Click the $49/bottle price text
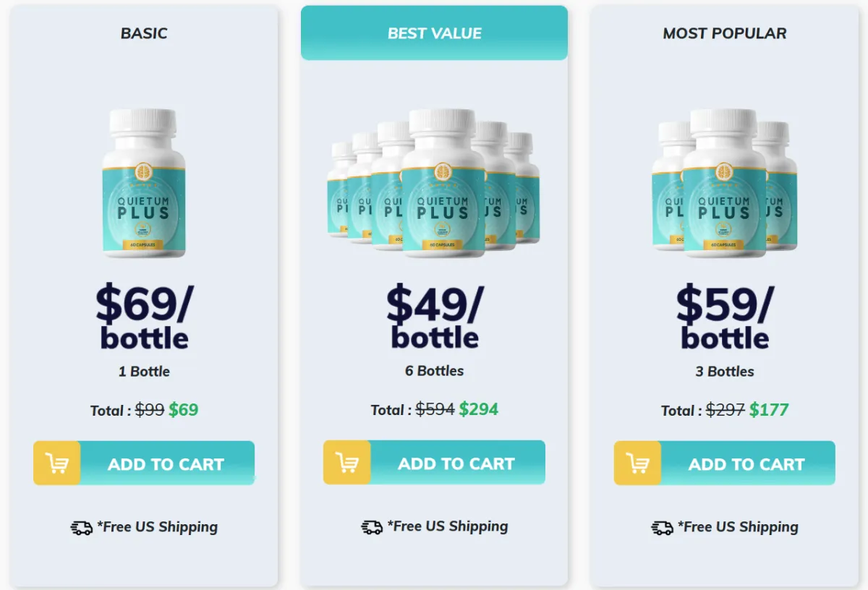This screenshot has height=590, width=868. pyautogui.click(x=435, y=316)
